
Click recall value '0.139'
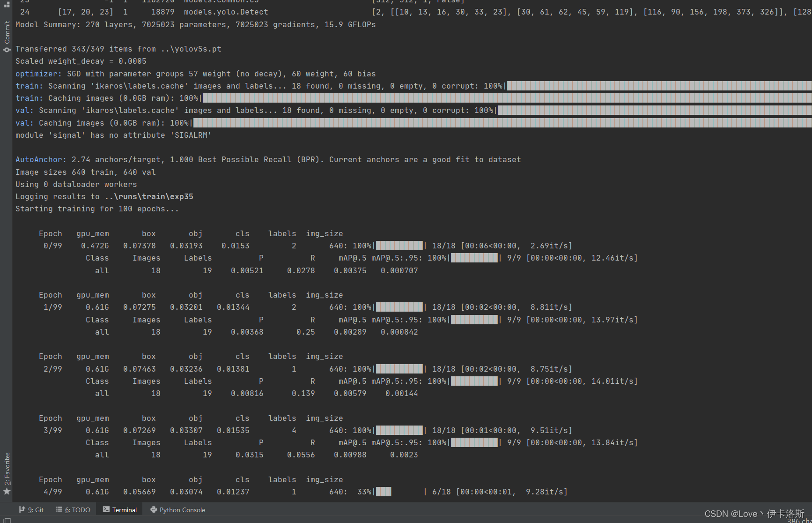point(303,393)
